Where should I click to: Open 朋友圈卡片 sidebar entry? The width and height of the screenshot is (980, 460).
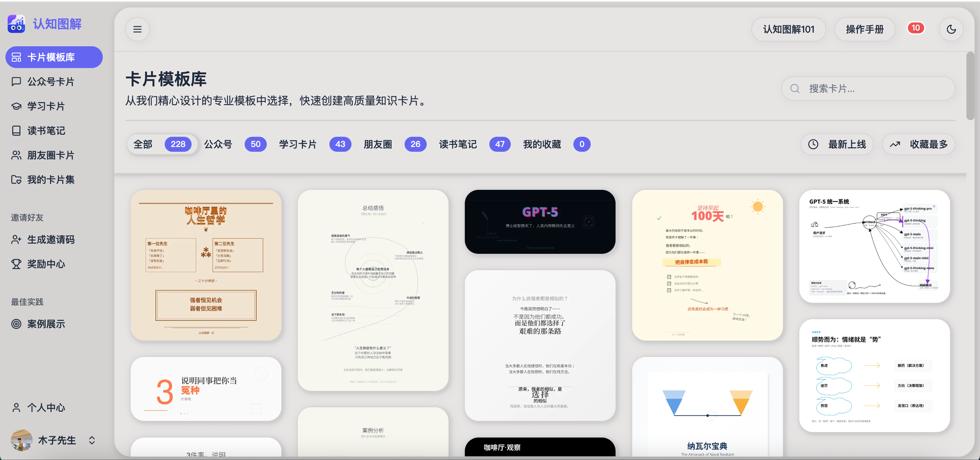click(x=54, y=155)
